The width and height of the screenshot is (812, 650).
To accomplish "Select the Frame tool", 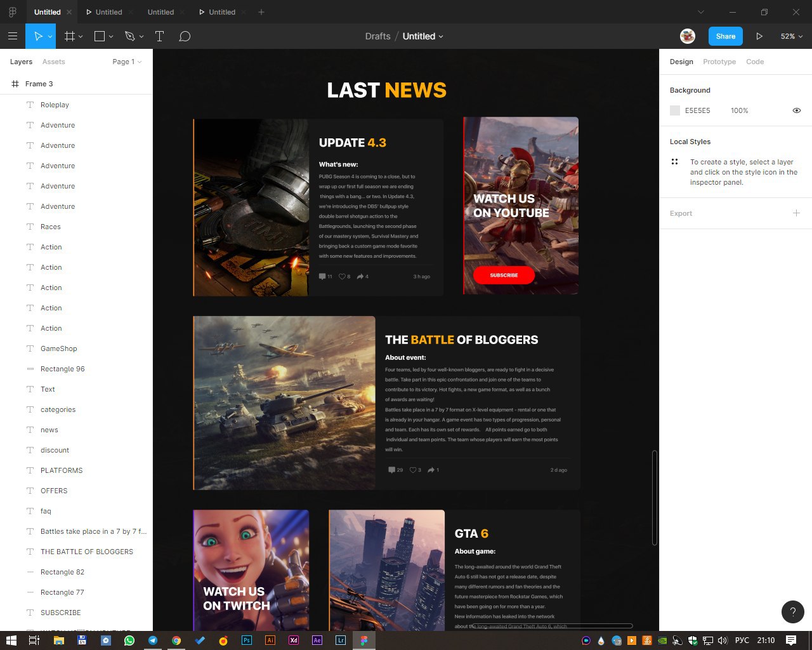I will click(70, 36).
